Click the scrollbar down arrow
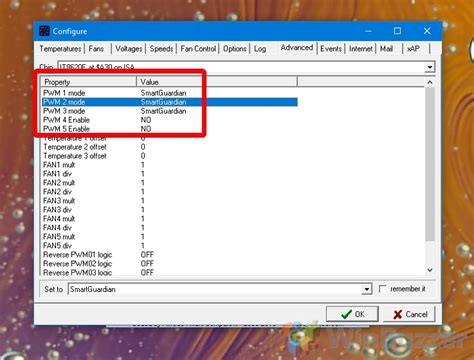The image size is (474, 360). coord(430,270)
